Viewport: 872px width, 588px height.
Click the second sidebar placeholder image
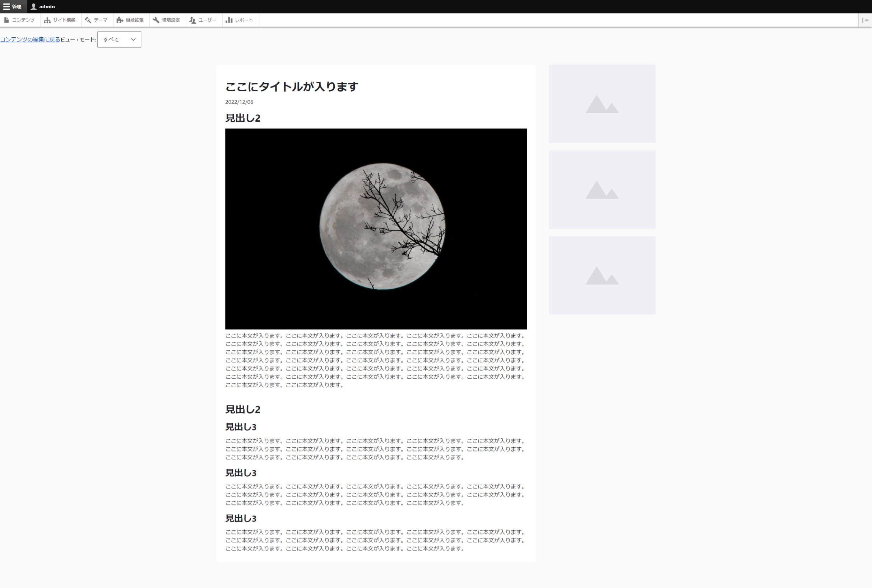coord(602,190)
